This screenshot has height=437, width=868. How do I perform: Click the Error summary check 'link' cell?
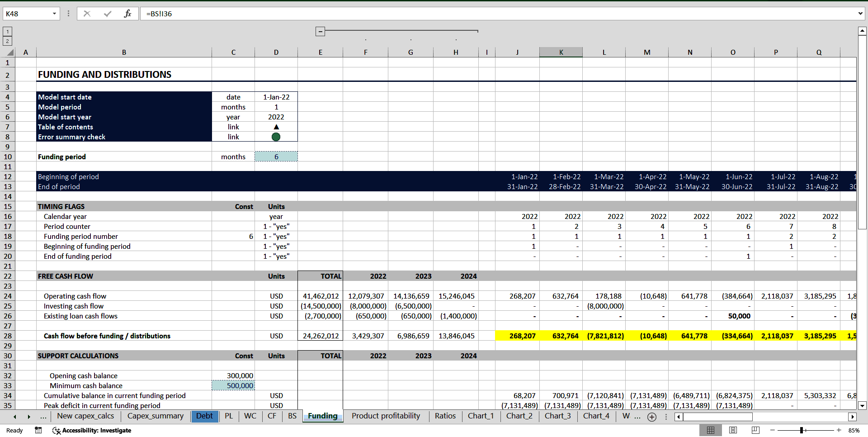point(233,137)
